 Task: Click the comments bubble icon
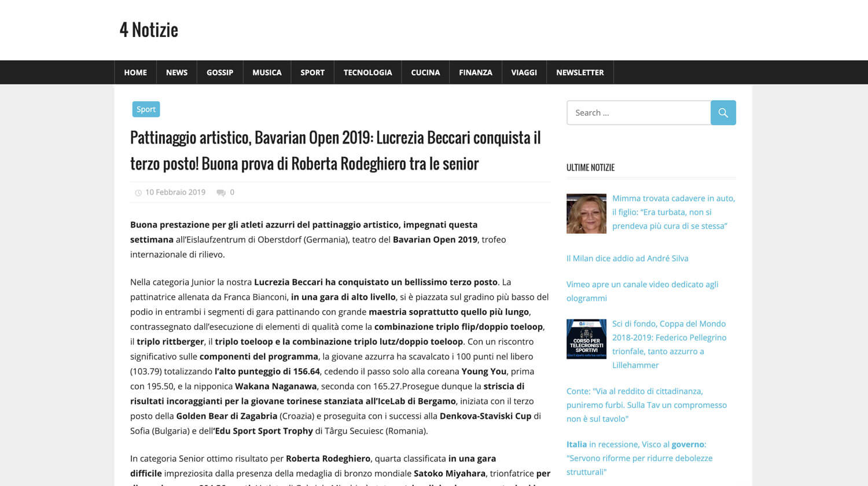[x=221, y=193]
